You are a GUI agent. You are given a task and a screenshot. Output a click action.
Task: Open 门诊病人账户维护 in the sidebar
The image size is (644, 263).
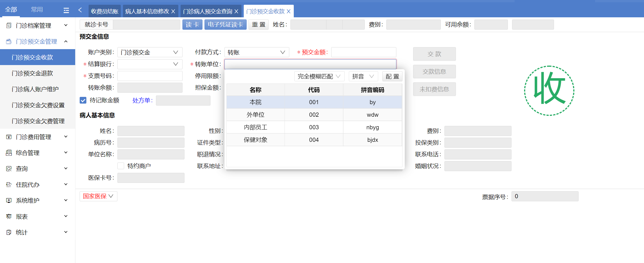[x=37, y=89]
